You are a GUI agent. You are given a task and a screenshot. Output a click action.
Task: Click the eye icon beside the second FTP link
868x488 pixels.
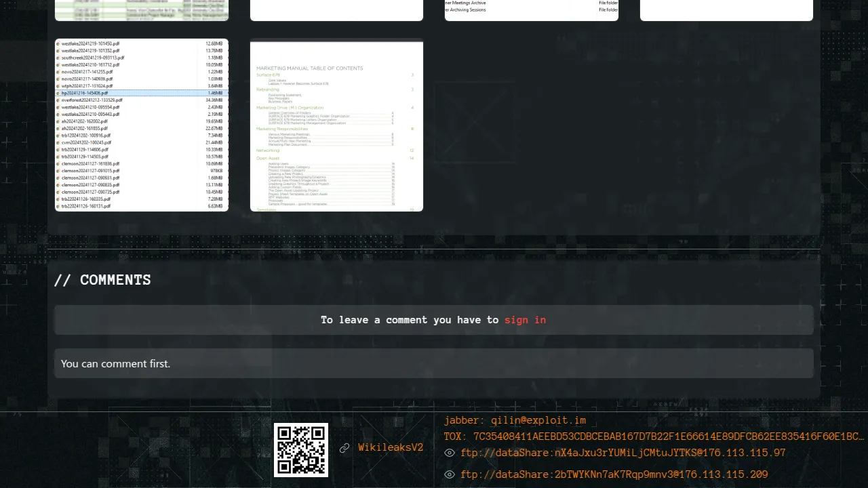pyautogui.click(x=449, y=474)
